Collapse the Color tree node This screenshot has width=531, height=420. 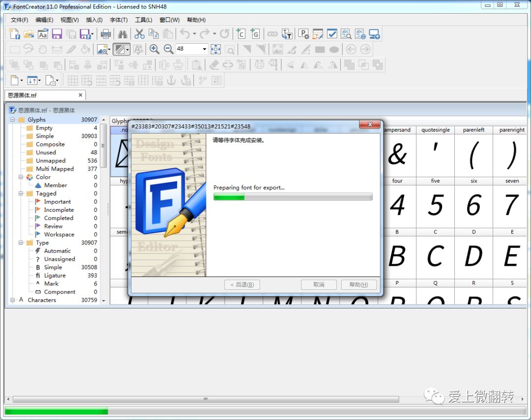click(21, 177)
